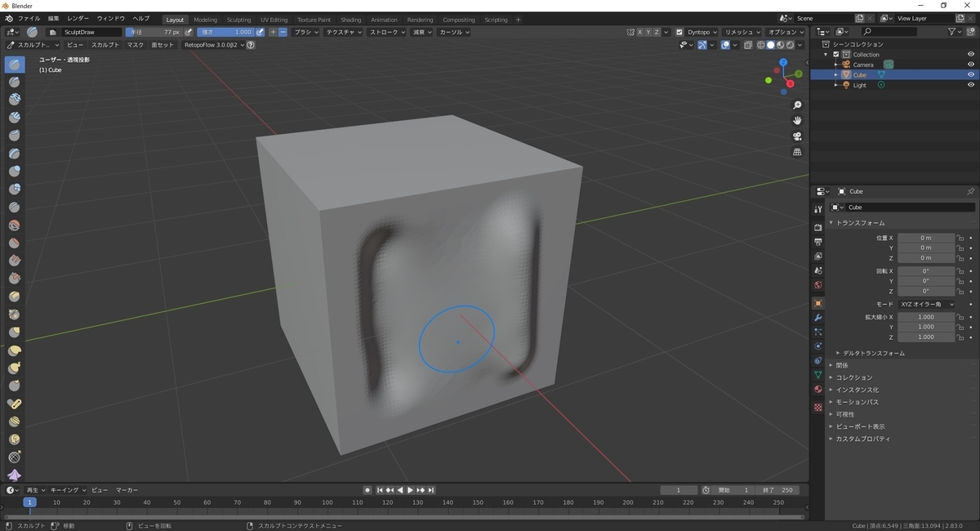Open the カーソル dropdown

pos(454,32)
